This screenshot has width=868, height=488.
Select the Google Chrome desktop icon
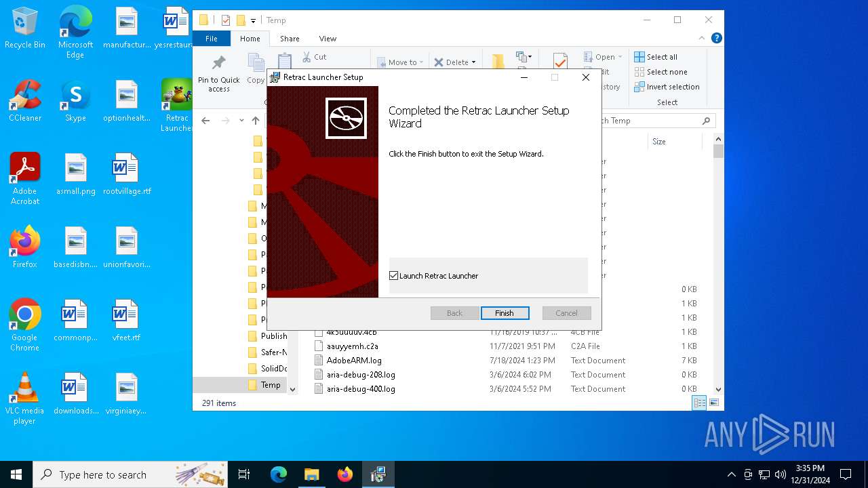coord(25,325)
